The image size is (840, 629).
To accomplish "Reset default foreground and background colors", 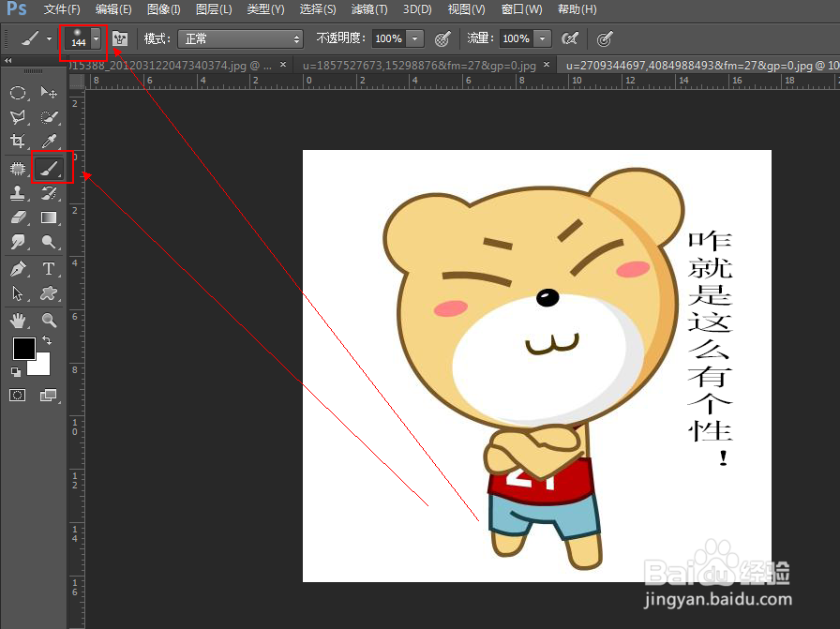I will coord(16,371).
